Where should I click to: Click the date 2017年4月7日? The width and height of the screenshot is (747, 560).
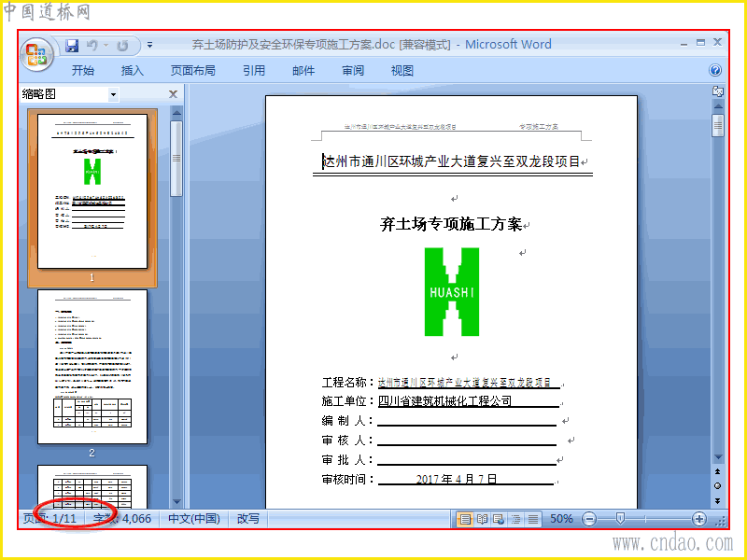pyautogui.click(x=457, y=479)
